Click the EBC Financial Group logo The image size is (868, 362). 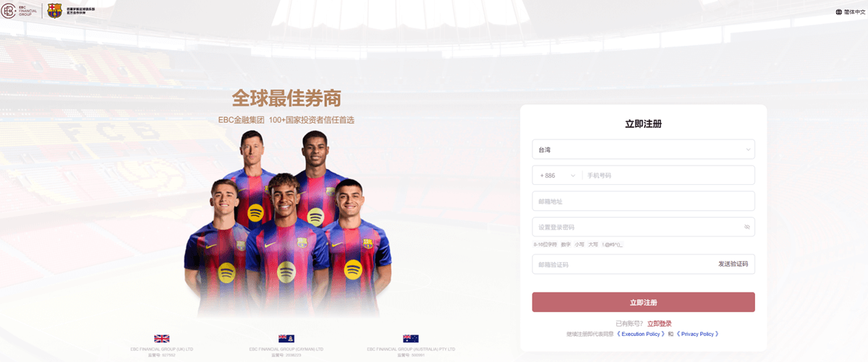pyautogui.click(x=22, y=10)
